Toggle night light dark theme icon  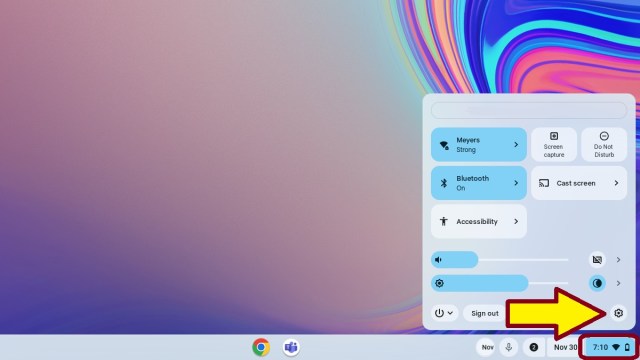[597, 283]
